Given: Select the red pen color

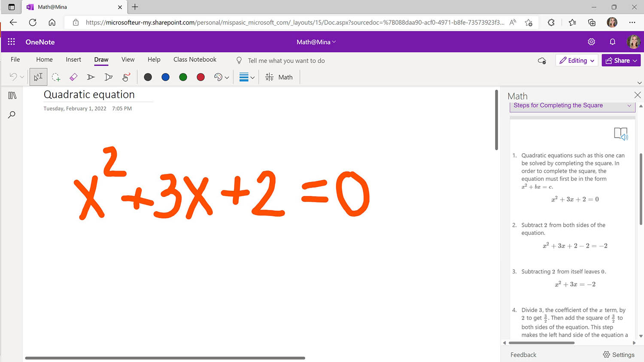Looking at the screenshot, I should pos(200,77).
